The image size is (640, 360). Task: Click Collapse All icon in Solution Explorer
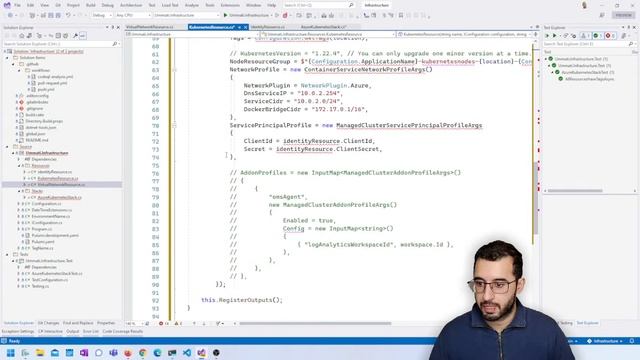click(58, 36)
